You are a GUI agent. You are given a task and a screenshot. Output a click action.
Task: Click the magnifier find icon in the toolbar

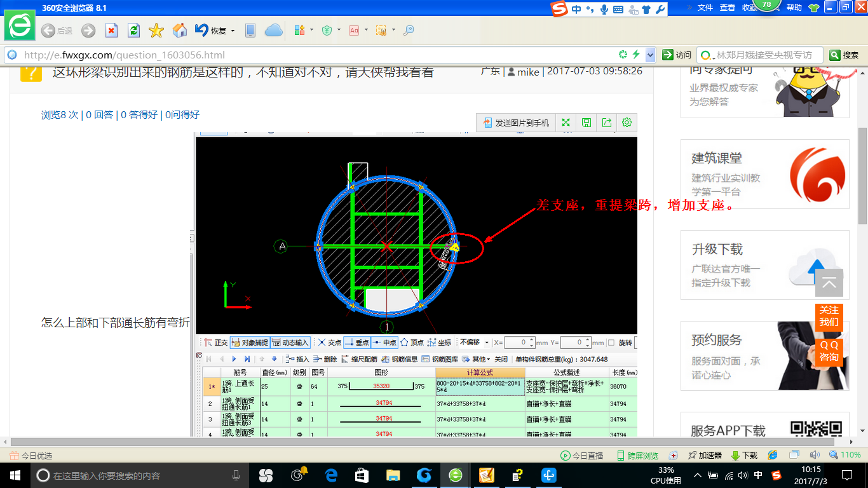click(409, 30)
